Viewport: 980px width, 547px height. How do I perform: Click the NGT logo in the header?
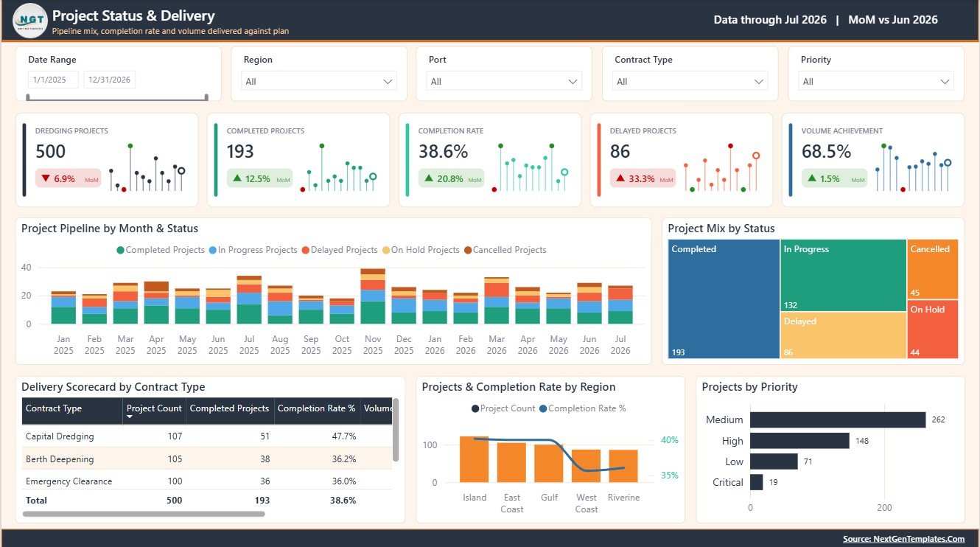pyautogui.click(x=30, y=20)
